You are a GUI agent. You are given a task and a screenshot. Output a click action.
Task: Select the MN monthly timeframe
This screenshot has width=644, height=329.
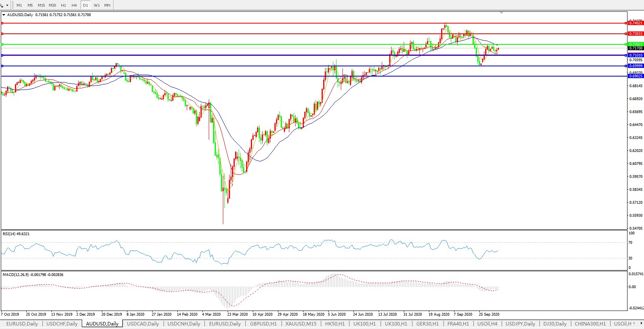pos(107,5)
